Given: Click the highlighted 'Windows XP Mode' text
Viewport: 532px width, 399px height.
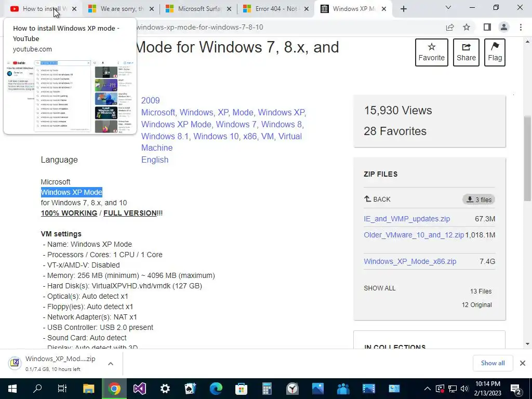Looking at the screenshot, I should click(72, 192).
